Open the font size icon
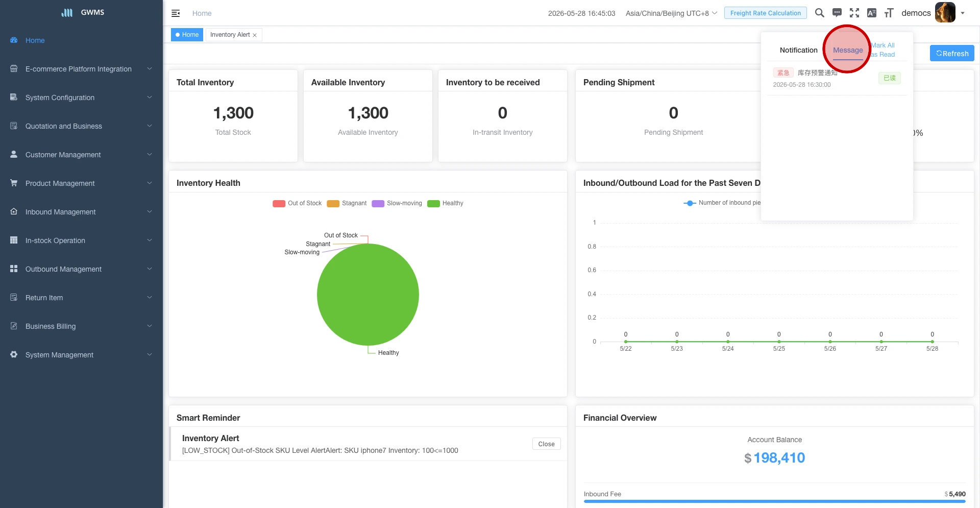980x508 pixels. point(889,13)
